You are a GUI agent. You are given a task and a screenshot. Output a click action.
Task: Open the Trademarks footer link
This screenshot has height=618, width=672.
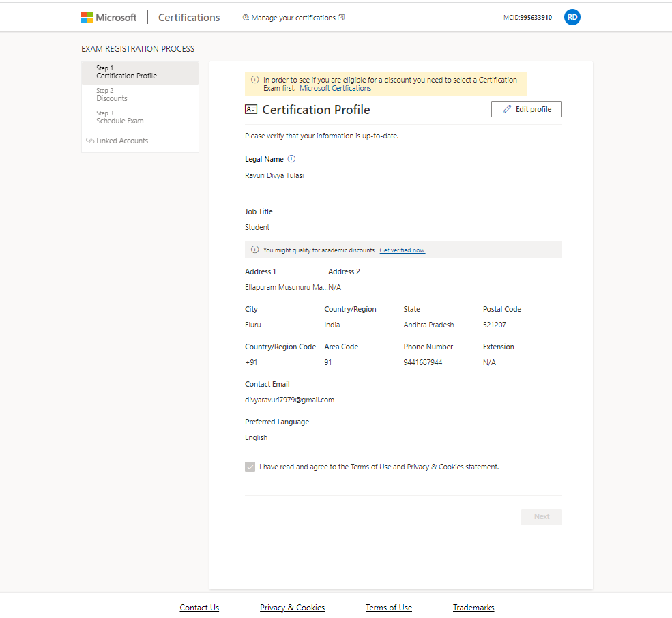click(x=473, y=608)
